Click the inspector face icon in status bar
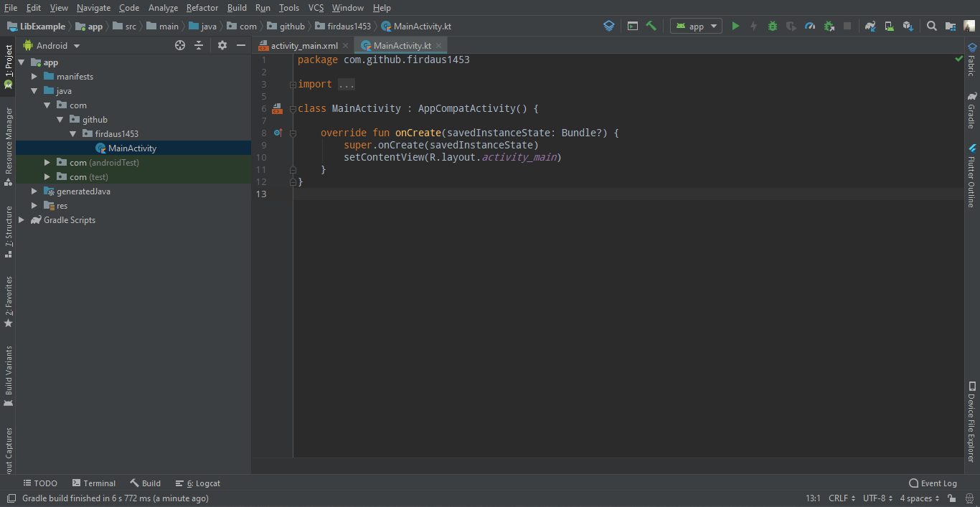980x507 pixels. pyautogui.click(x=969, y=498)
